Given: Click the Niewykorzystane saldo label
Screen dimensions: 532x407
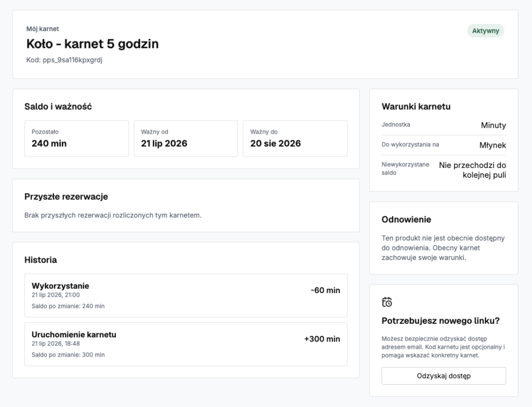Looking at the screenshot, I should [405, 169].
